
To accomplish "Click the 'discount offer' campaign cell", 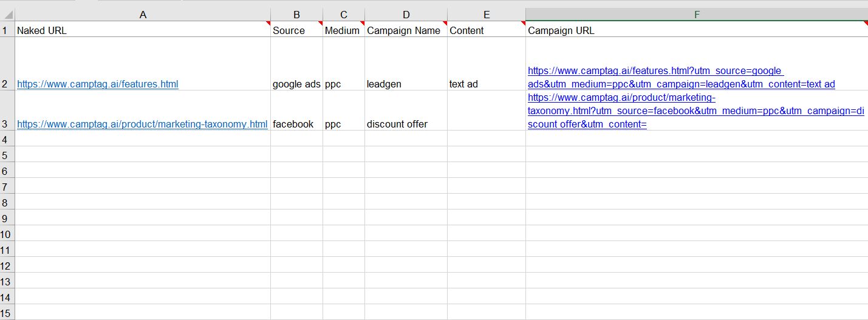I will pyautogui.click(x=397, y=124).
